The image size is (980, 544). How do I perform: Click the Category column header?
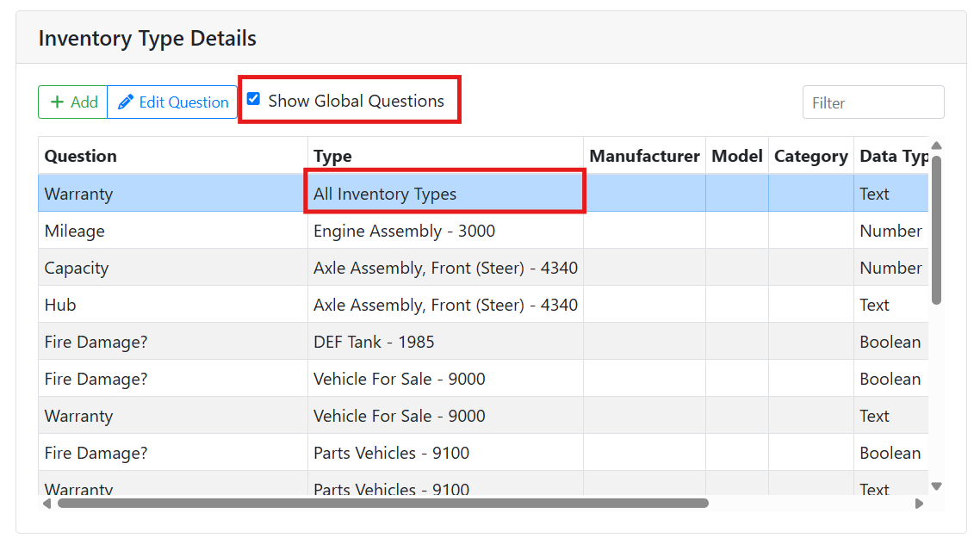[x=810, y=156]
